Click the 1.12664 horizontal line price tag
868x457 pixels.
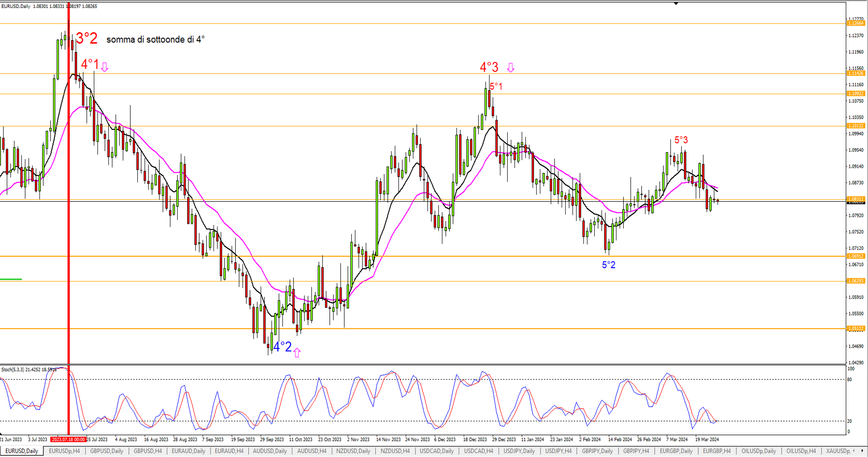[856, 23]
